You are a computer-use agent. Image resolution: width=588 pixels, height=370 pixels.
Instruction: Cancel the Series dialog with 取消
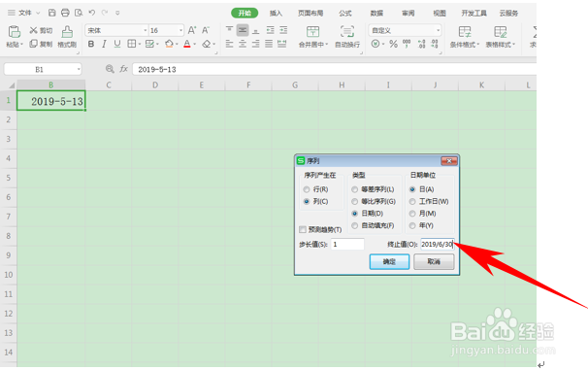click(434, 261)
